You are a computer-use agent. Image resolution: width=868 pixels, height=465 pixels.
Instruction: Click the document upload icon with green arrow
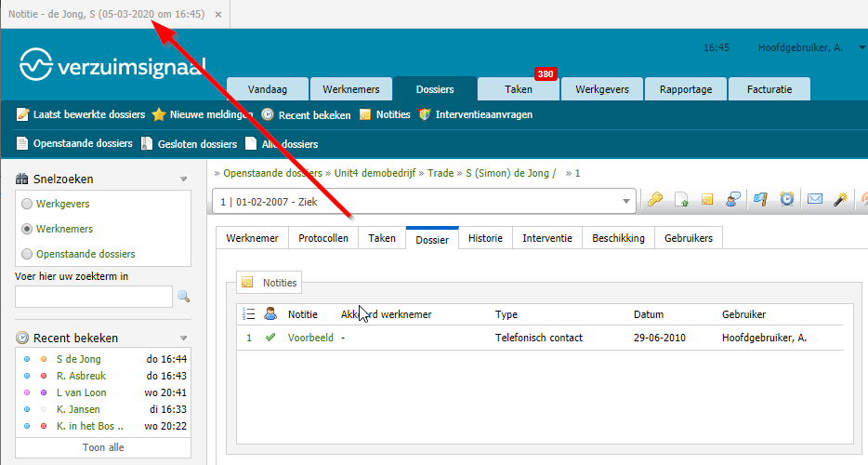681,200
